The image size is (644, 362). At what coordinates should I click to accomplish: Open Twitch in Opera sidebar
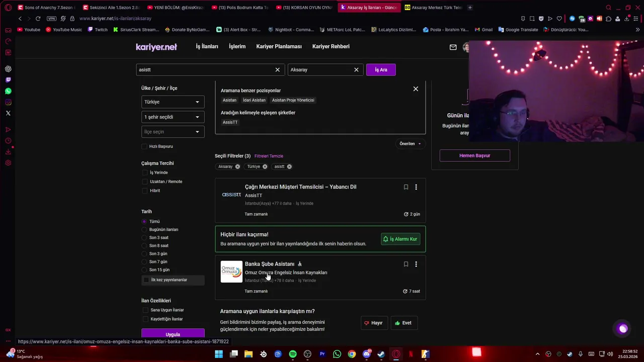coord(8,80)
